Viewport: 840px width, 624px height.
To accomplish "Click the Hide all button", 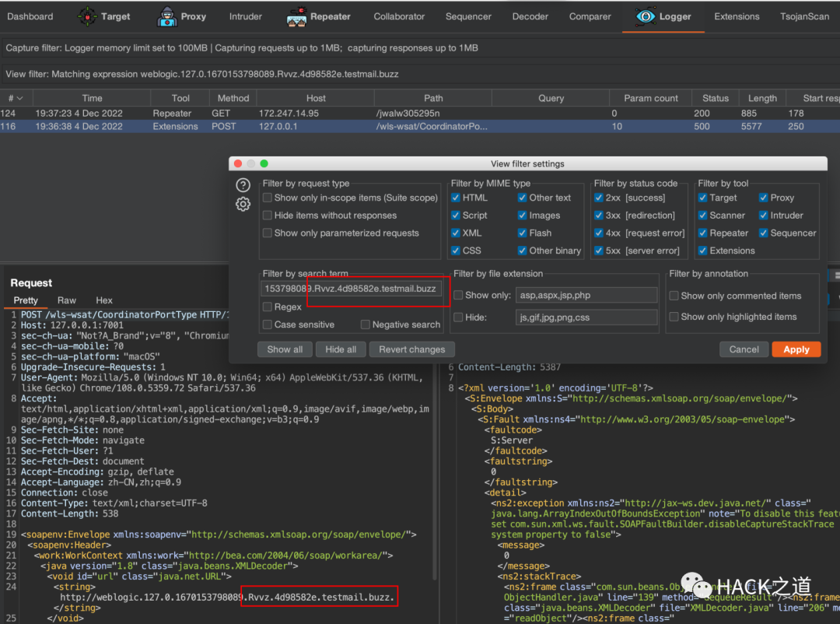I will (341, 349).
